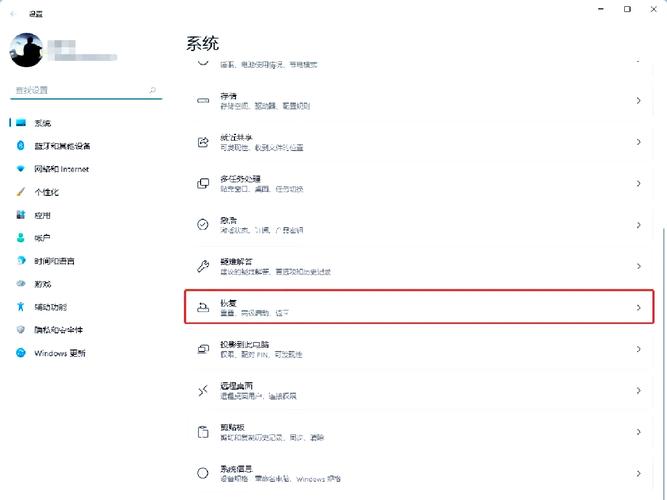Click the 剪贴板 clipboard icon
The height and width of the screenshot is (500, 667).
coord(203,431)
